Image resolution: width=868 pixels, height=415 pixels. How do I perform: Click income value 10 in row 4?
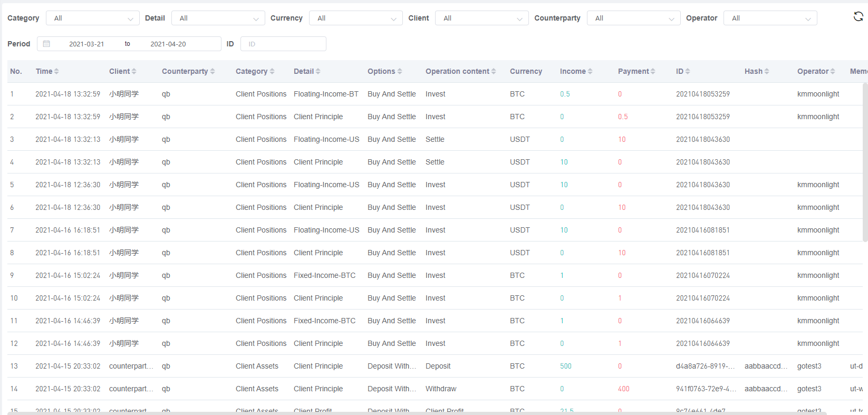(x=564, y=162)
